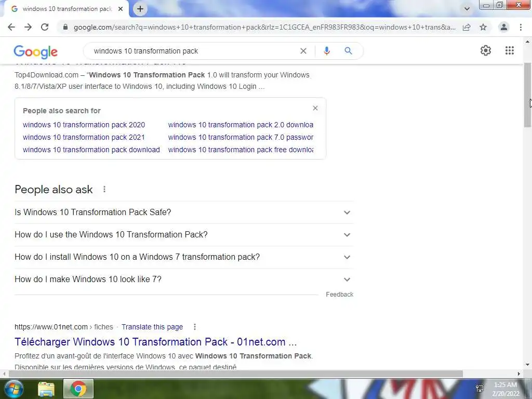Open Chrome's three-dot menu
The height and width of the screenshot is (399, 532).
pyautogui.click(x=521, y=27)
